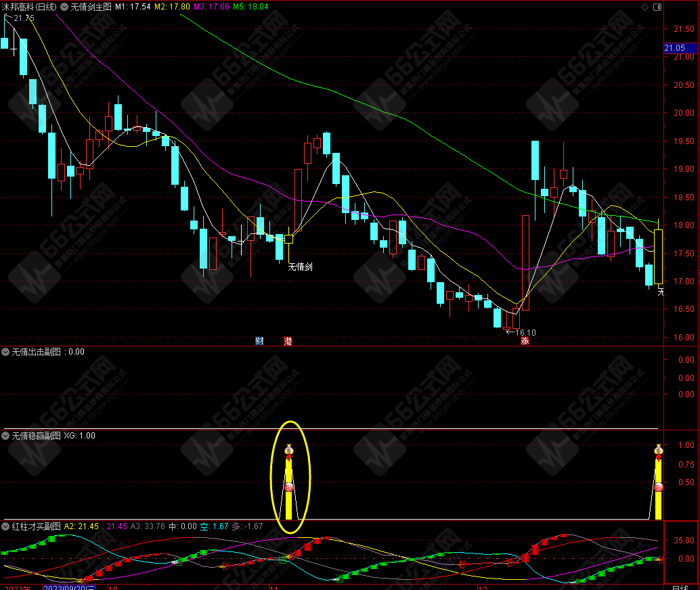Click the red 港 event marker icon
This screenshot has height=590, width=700.
(288, 341)
